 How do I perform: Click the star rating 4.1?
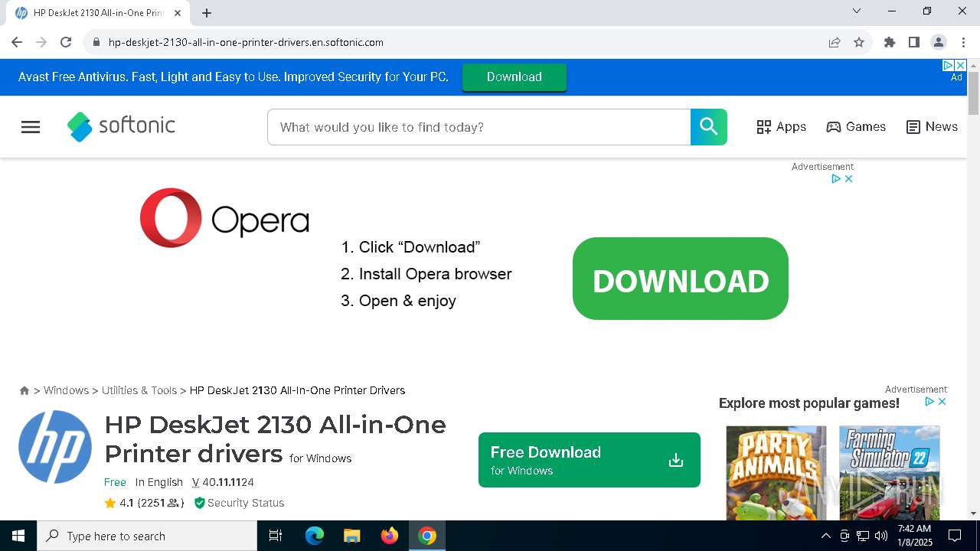tap(144, 503)
